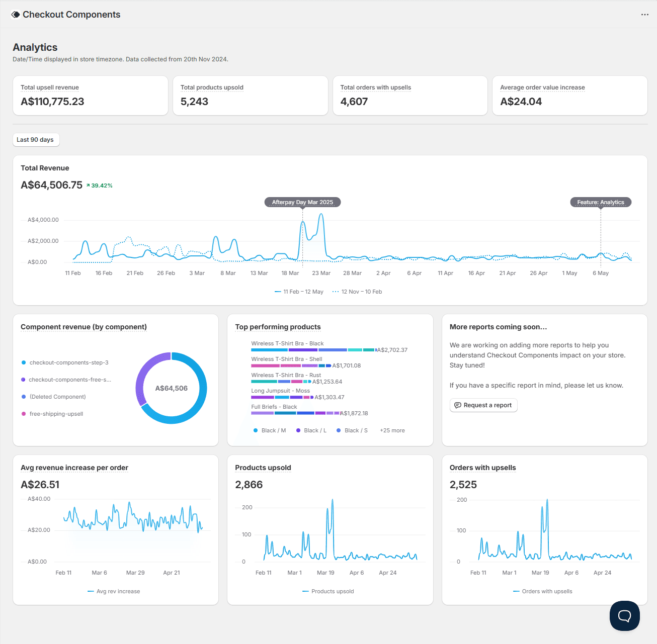Viewport: 657px width, 644px height.
Task: Click the Request a report button
Action: coord(483,405)
